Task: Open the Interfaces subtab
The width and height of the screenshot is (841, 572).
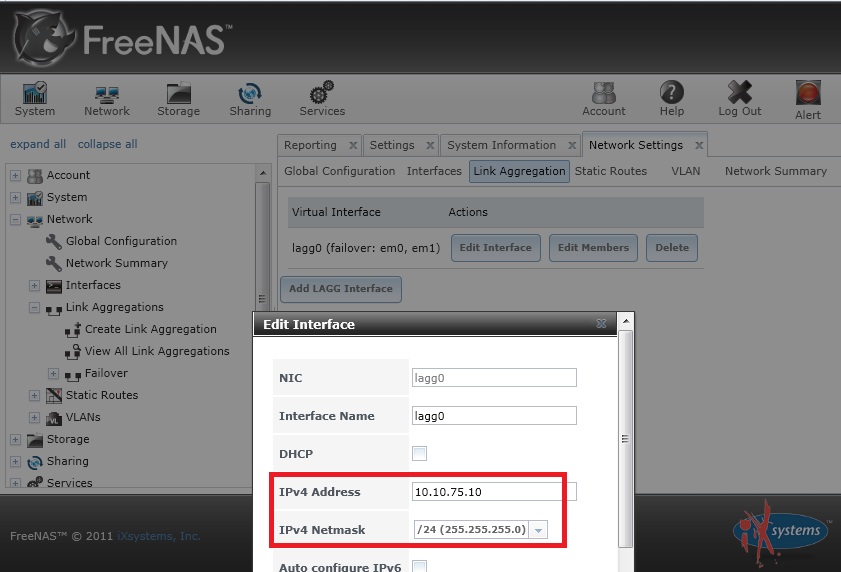Action: 434,171
